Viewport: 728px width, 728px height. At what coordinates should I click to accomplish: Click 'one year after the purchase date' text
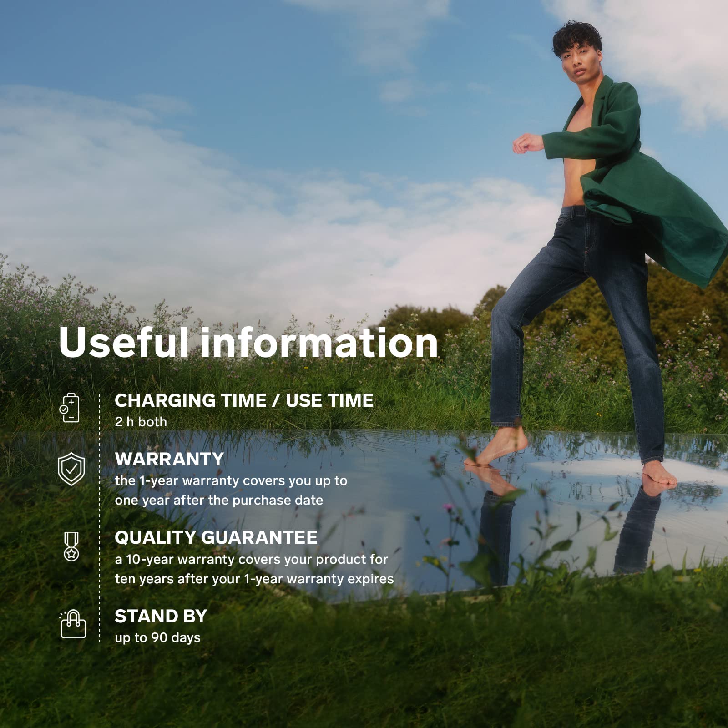coord(219,500)
